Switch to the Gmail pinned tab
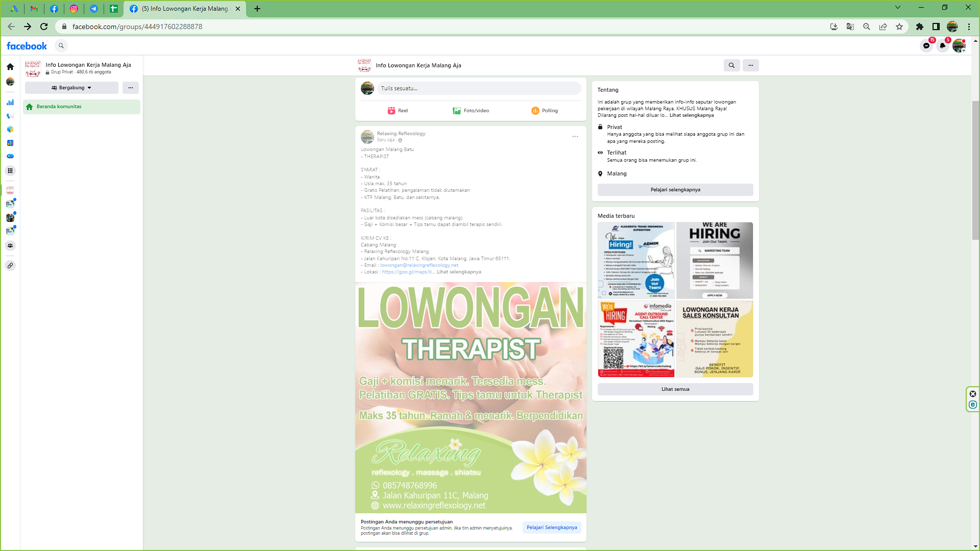This screenshot has width=980, height=551. pyautogui.click(x=34, y=9)
